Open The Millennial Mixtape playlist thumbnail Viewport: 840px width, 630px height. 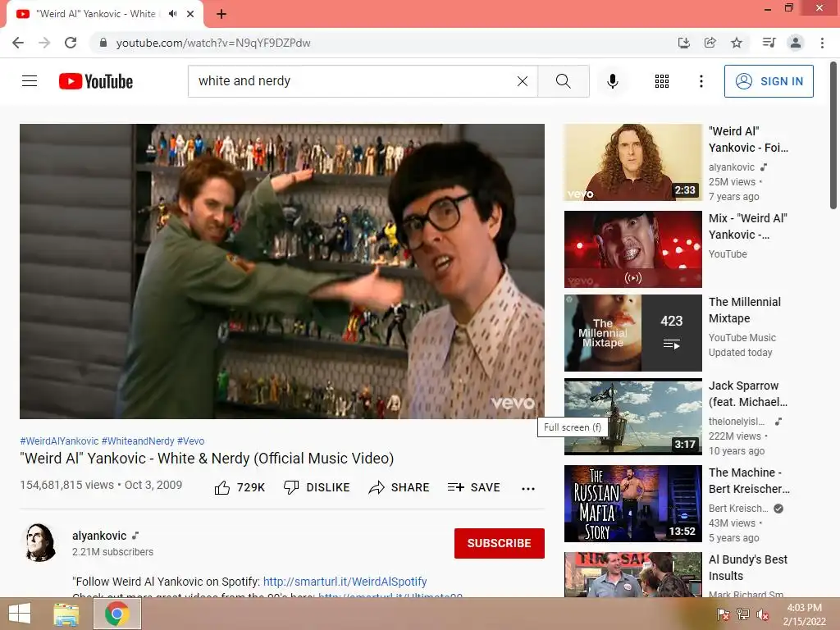point(632,333)
